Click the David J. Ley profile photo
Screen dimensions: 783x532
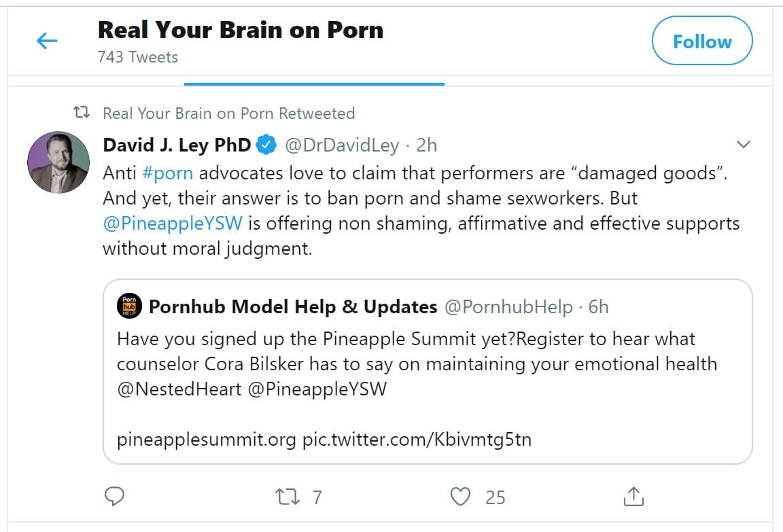click(x=58, y=162)
